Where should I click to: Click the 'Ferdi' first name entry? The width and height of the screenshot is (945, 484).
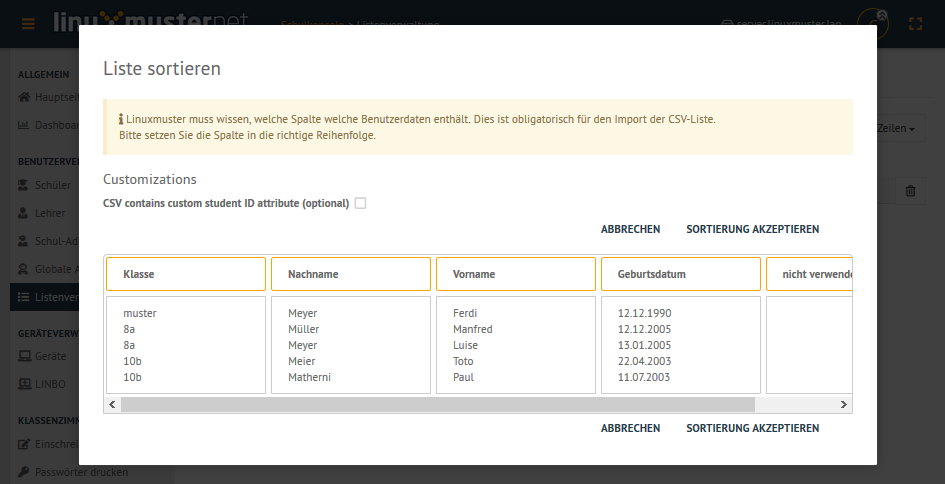[465, 313]
